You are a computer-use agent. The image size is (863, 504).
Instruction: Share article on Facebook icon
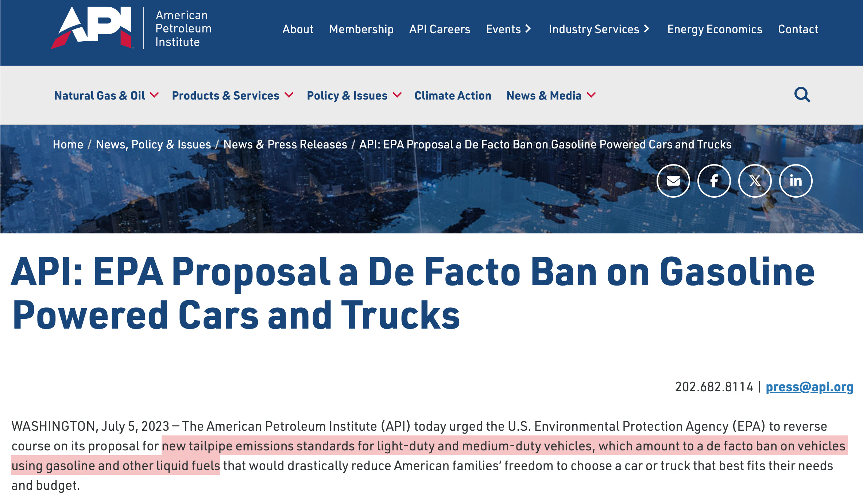(x=714, y=181)
